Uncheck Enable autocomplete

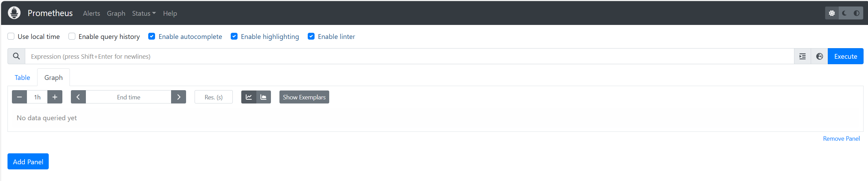click(x=152, y=37)
